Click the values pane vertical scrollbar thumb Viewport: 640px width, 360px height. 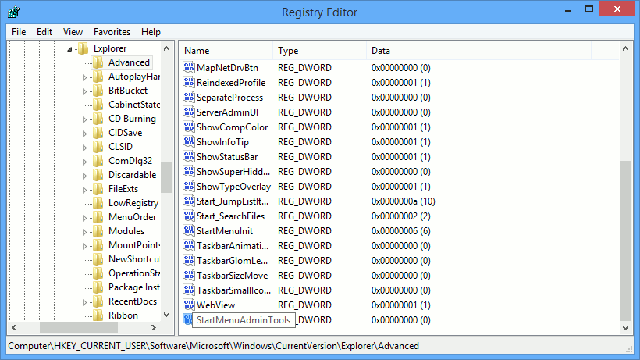pyautogui.click(x=625, y=241)
